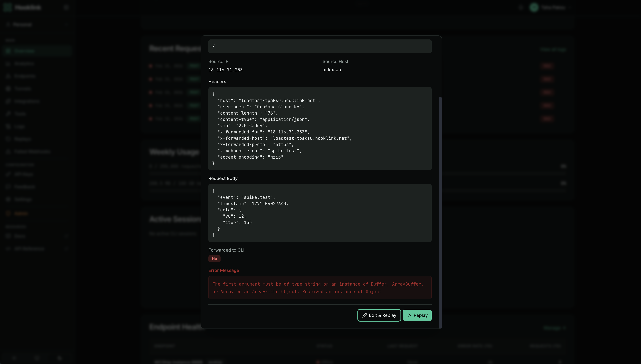
Task: Click the Source Host value unknown
Action: coord(332,70)
